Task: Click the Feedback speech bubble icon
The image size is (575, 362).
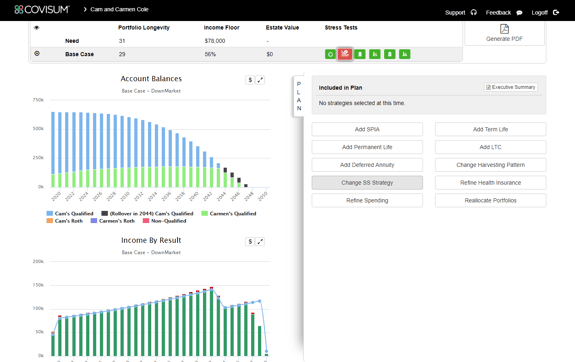Action: [519, 12]
